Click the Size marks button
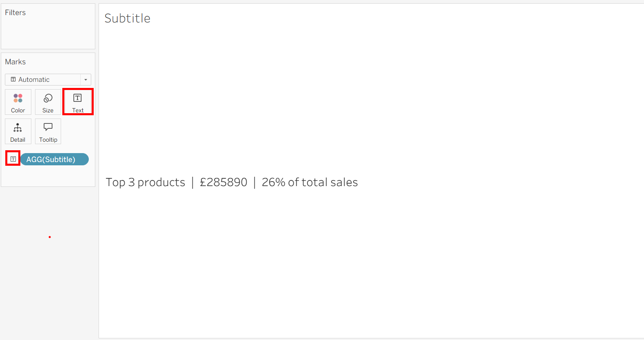Image resolution: width=644 pixels, height=340 pixels. point(48,102)
